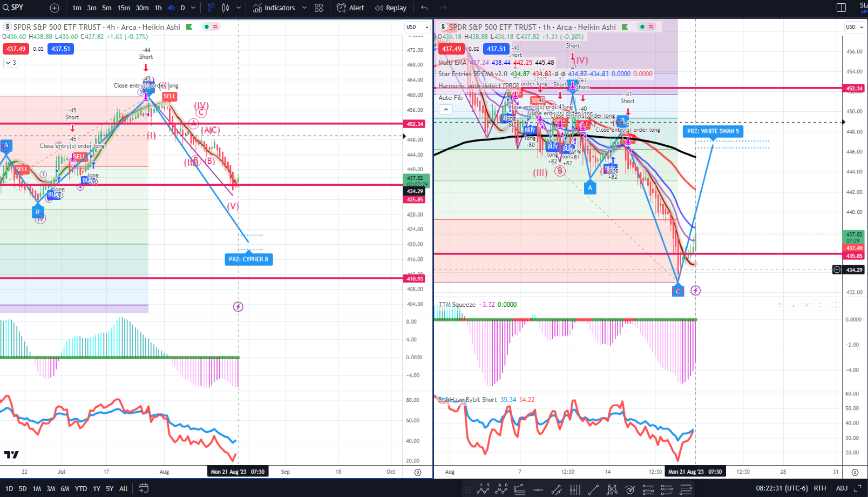Screen dimensions: 868x497
Task: Toggle left chart market status green dot
Action: click(207, 27)
